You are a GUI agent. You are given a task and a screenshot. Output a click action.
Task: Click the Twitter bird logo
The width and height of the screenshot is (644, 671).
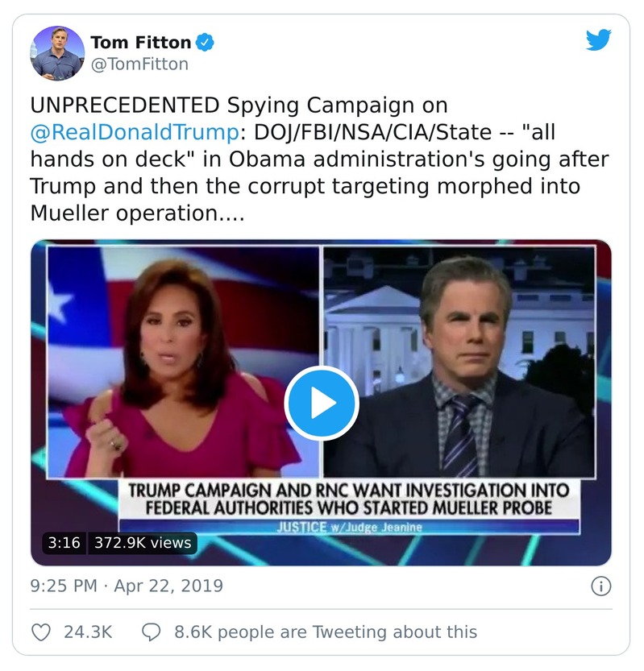[x=598, y=40]
